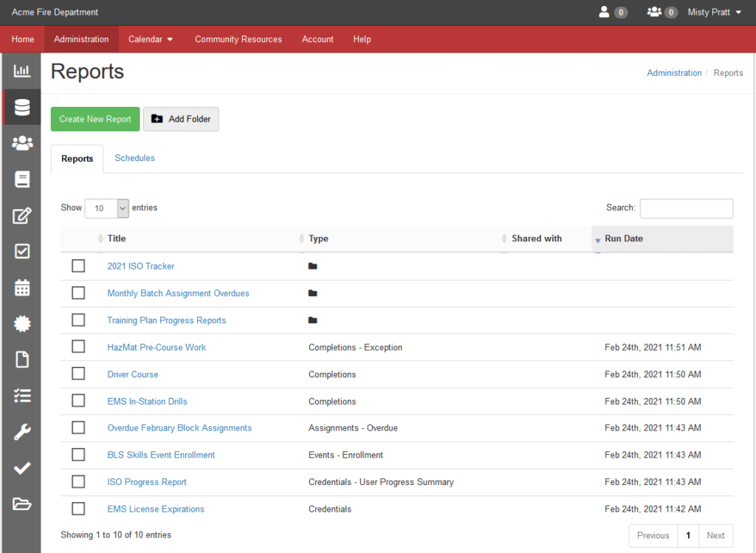Open the Misty Pratt user menu

[x=714, y=13]
